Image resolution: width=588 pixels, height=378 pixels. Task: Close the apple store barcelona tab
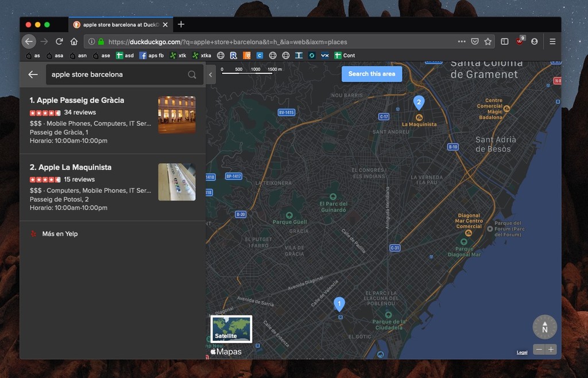point(165,25)
